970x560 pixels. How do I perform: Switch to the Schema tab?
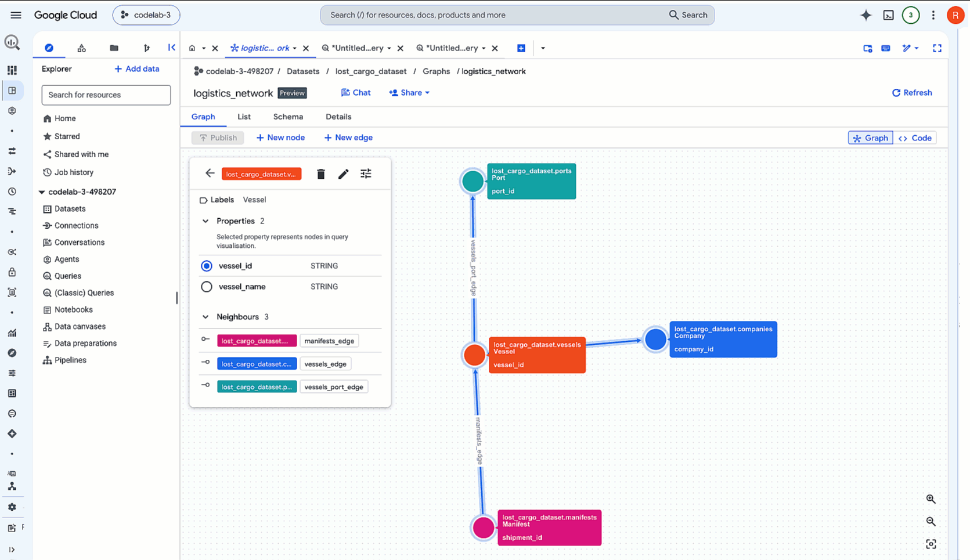point(288,117)
